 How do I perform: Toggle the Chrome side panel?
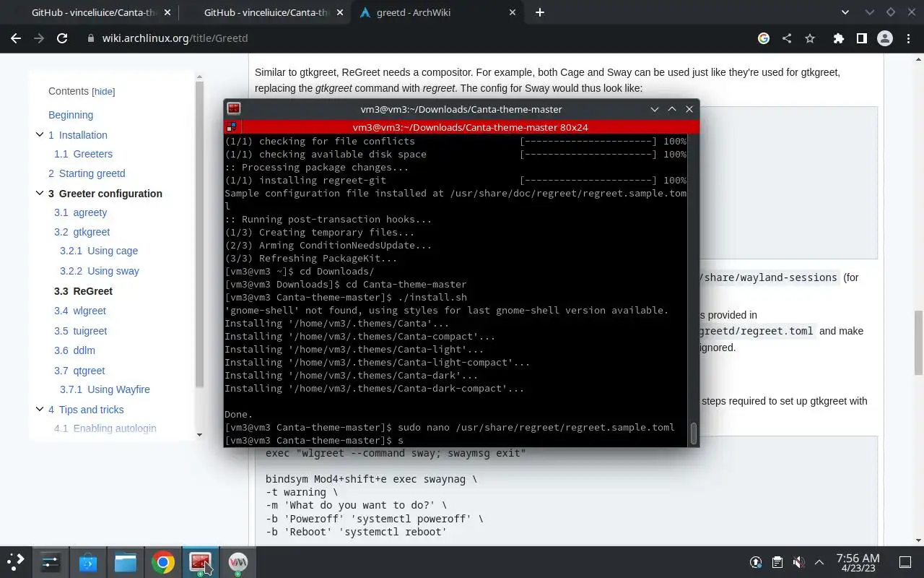point(861,38)
